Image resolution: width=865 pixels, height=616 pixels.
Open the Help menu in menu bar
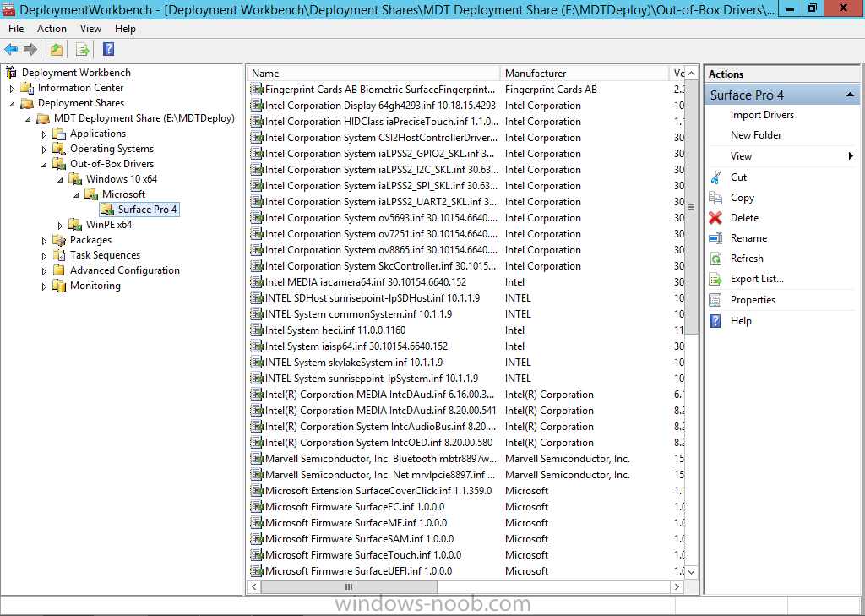pos(125,29)
